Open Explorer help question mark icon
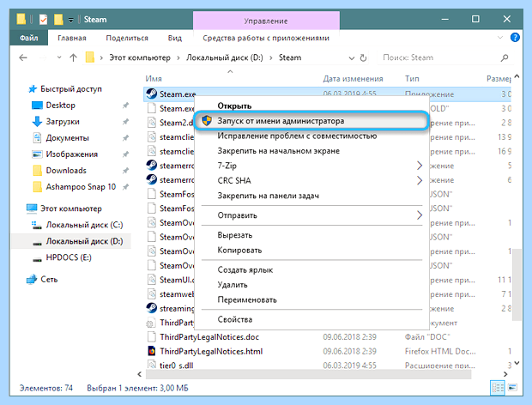The image size is (532, 405). (515, 37)
